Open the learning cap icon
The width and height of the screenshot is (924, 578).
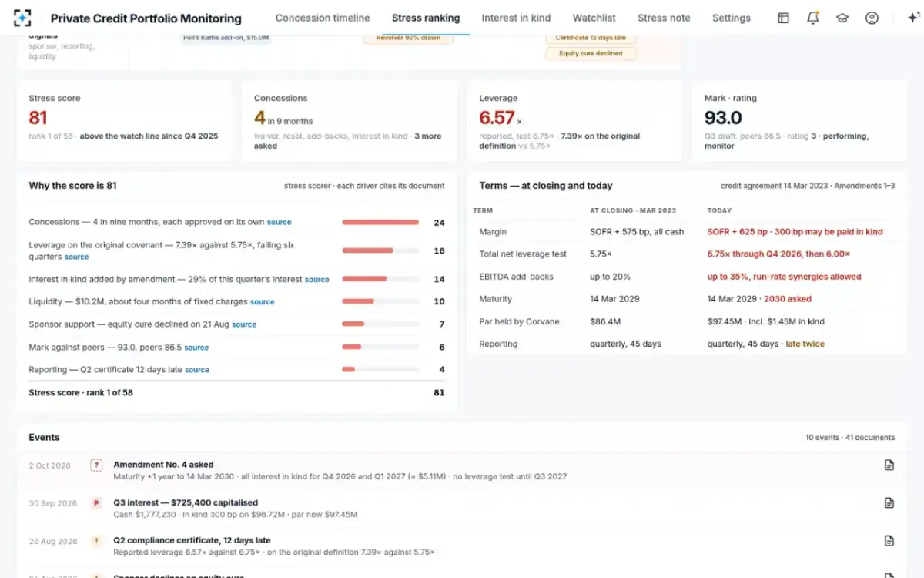pyautogui.click(x=842, y=18)
